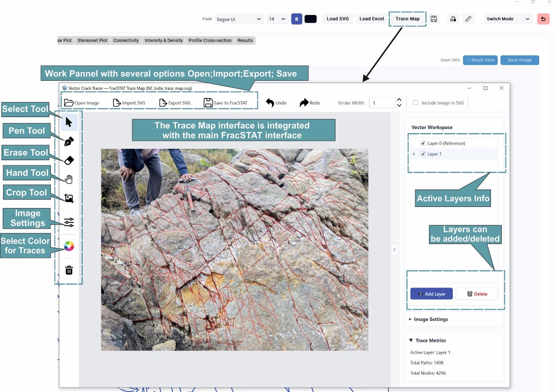Click the Load SVG button
Image resolution: width=557 pixels, height=392 pixels.
[x=338, y=19]
